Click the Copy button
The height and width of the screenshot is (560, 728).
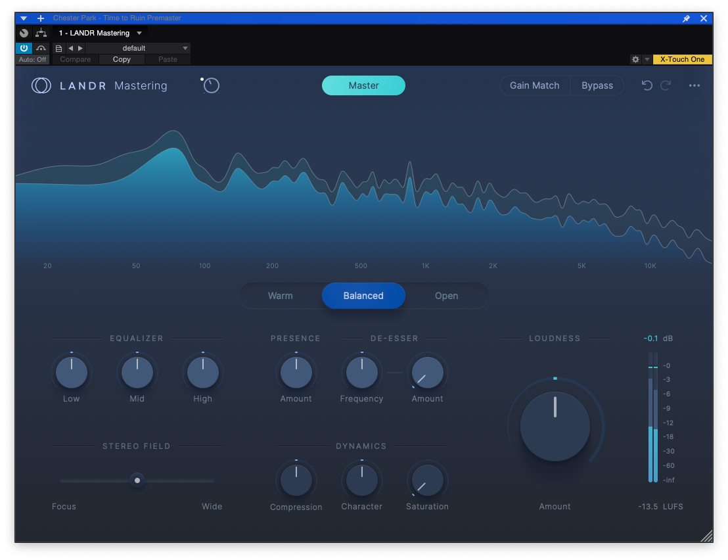(x=122, y=59)
